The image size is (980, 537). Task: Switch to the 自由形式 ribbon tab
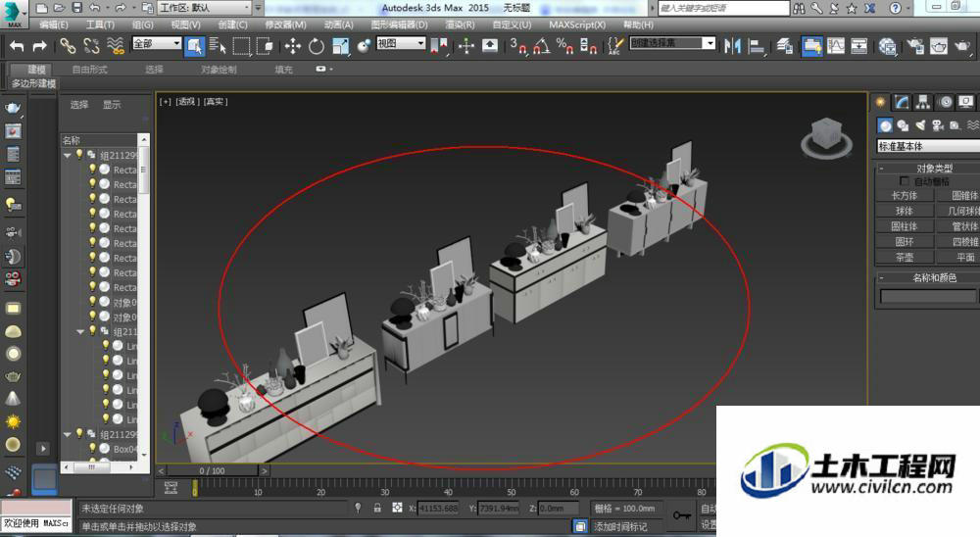tap(89, 70)
